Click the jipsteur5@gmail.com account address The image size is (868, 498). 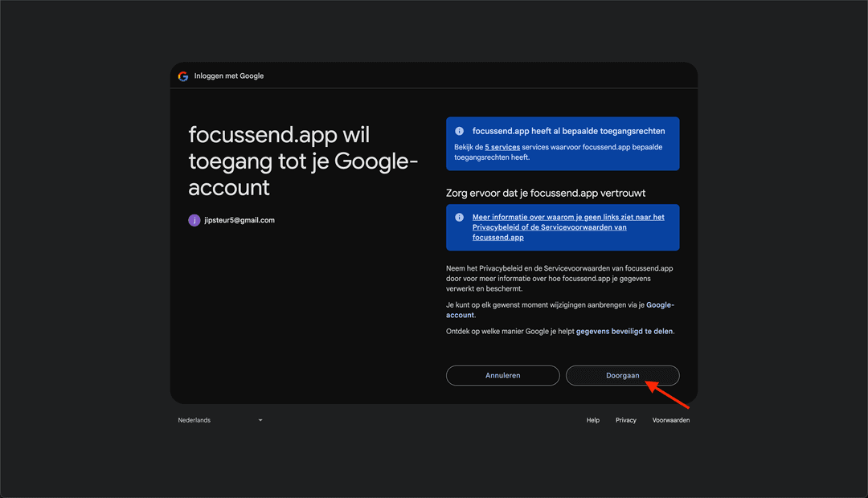[x=240, y=220]
